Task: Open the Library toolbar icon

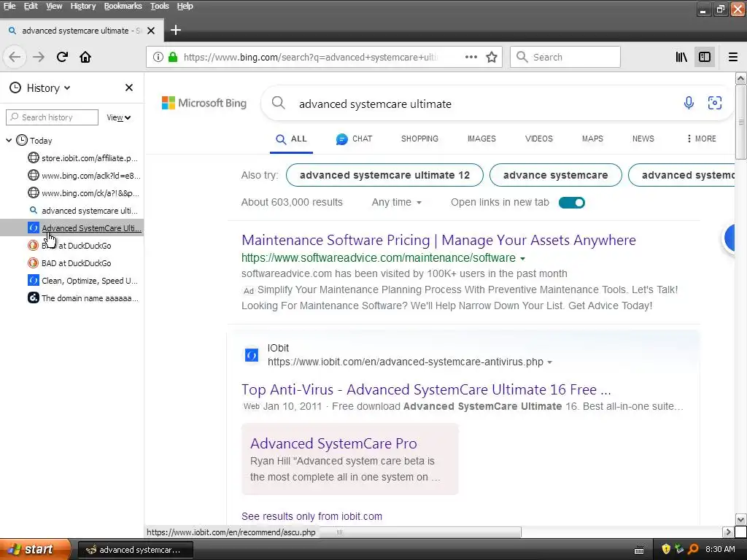Action: tap(681, 57)
